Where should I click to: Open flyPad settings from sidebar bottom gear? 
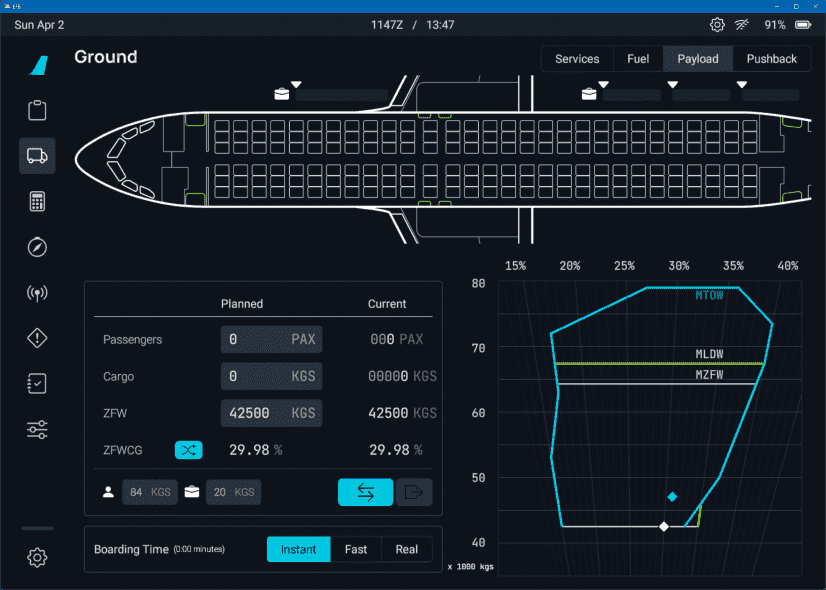pos(37,558)
